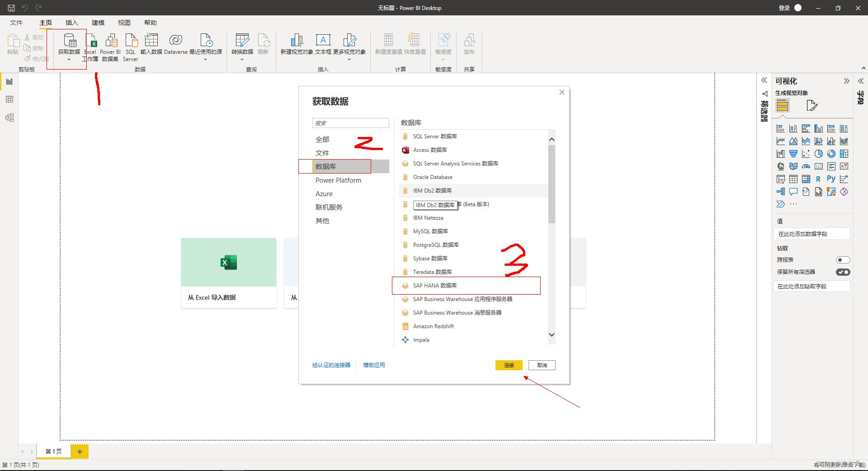
Task: Select the funnel chart visual icon
Action: (793, 154)
